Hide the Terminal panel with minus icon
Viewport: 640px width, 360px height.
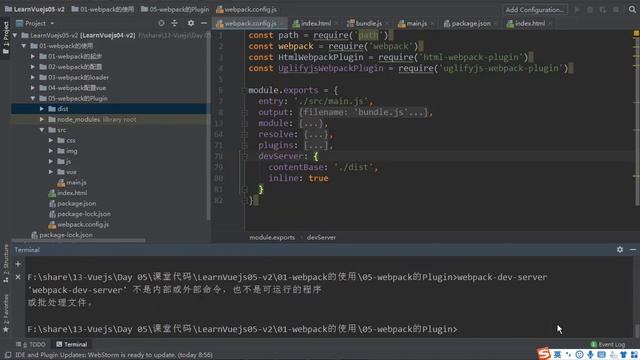633,249
